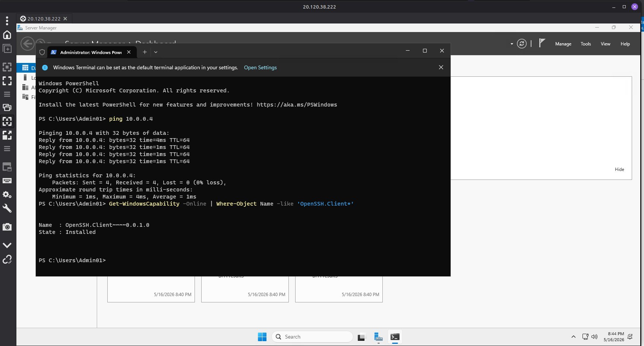Dismiss the default terminal notification banner
Image resolution: width=644 pixels, height=346 pixels.
pyautogui.click(x=441, y=67)
